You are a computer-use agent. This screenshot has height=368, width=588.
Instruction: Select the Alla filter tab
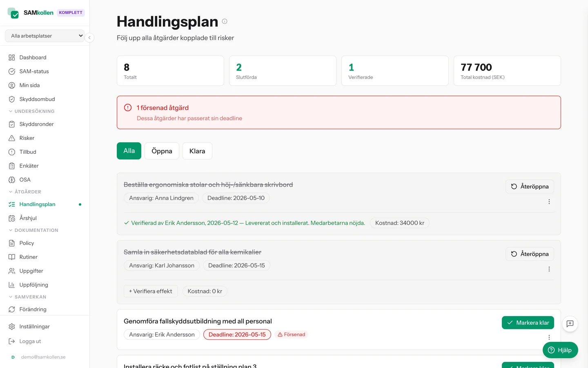pyautogui.click(x=129, y=151)
